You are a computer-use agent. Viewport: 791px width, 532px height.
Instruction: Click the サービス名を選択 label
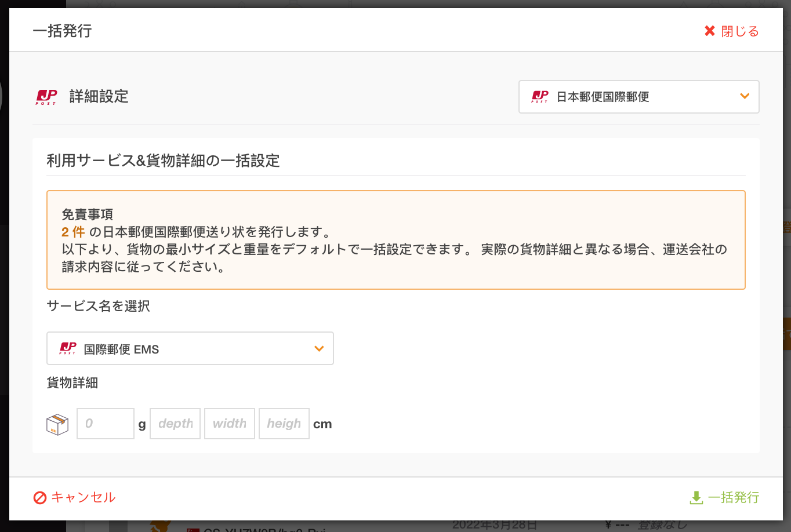point(98,306)
